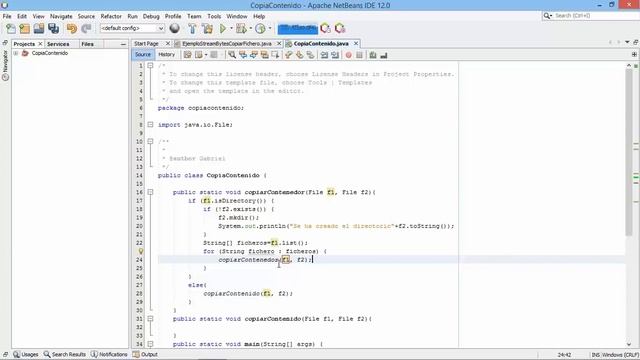Click Next Bookmark icon
The image size is (640, 360).
(x=300, y=55)
